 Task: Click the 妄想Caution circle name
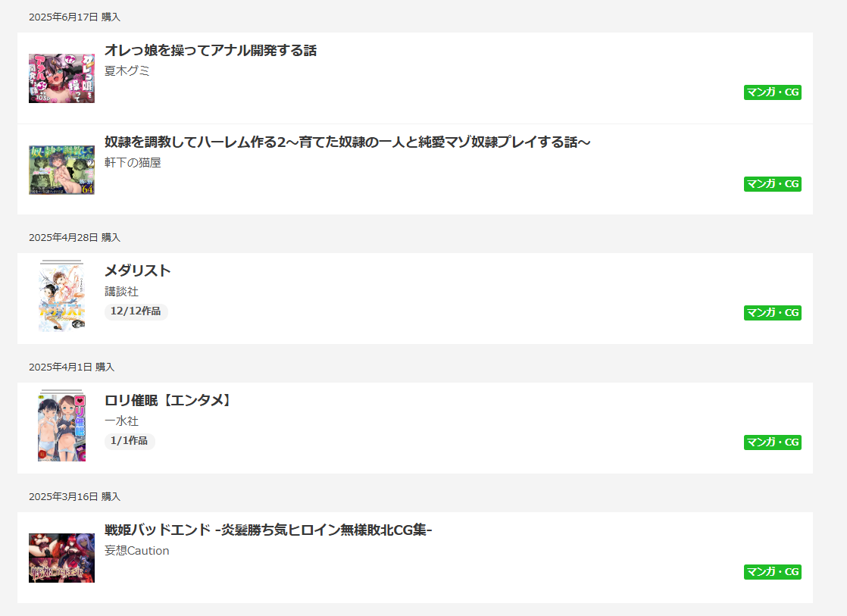point(136,551)
